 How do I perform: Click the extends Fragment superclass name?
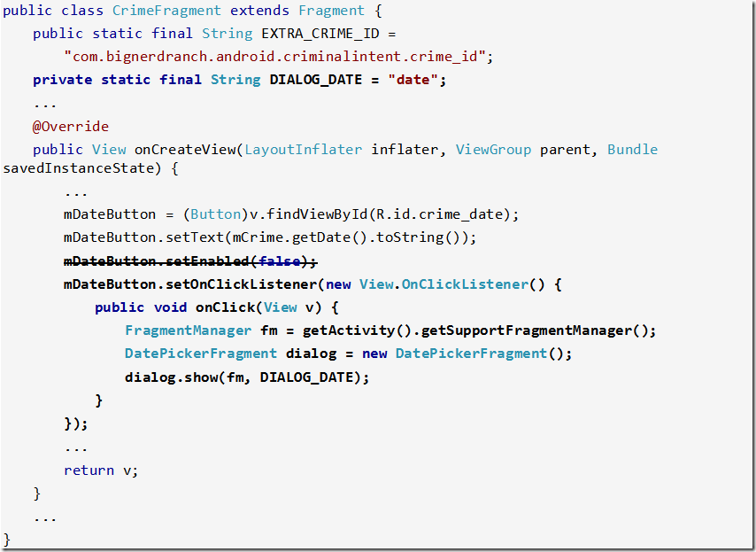(x=332, y=11)
